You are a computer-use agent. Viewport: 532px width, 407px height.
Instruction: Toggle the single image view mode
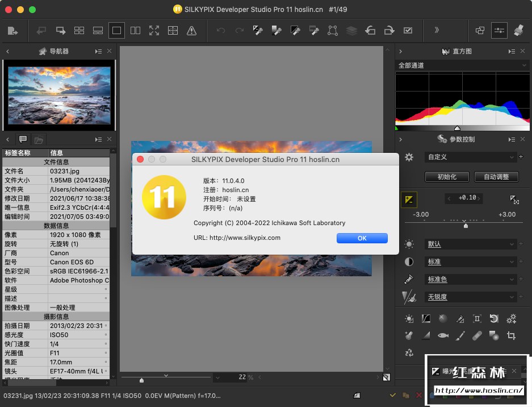pos(116,31)
